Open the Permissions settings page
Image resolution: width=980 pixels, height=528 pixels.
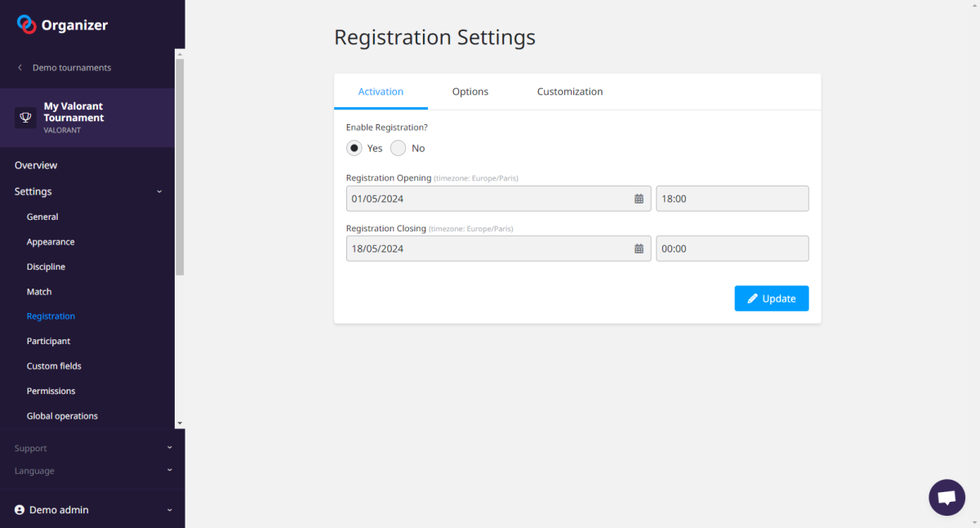click(x=51, y=390)
